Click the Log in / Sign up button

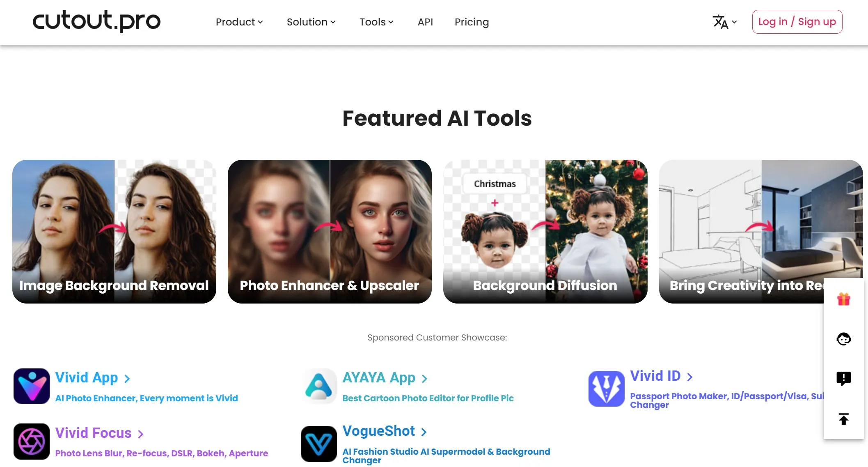pyautogui.click(x=797, y=21)
